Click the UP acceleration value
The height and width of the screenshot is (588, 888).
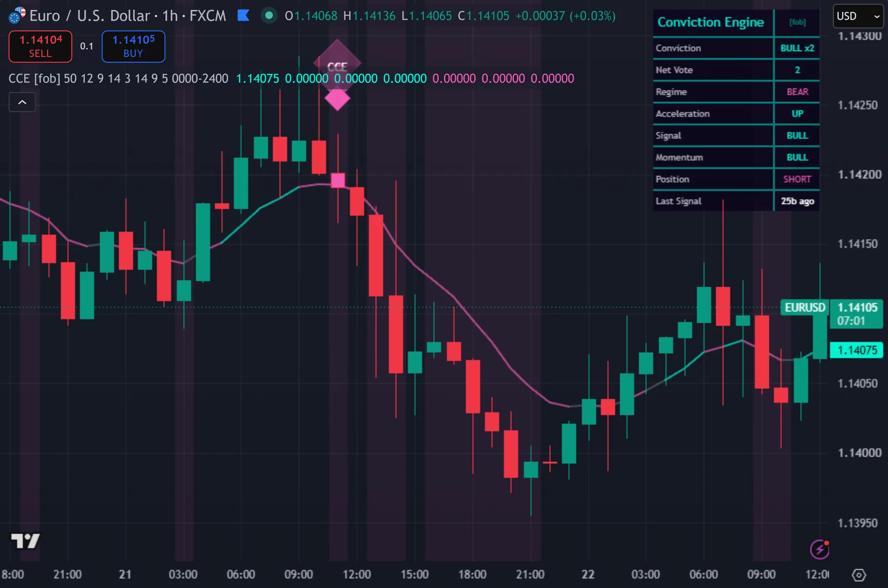coord(797,114)
